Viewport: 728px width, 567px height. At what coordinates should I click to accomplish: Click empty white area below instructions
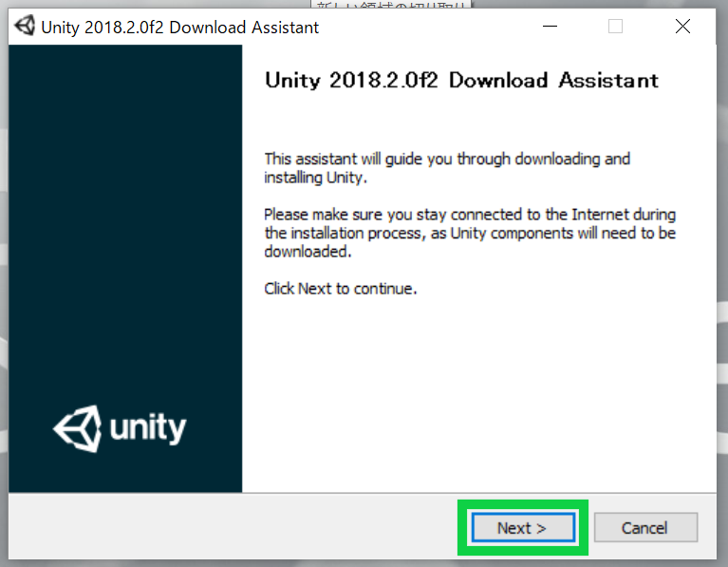475,399
